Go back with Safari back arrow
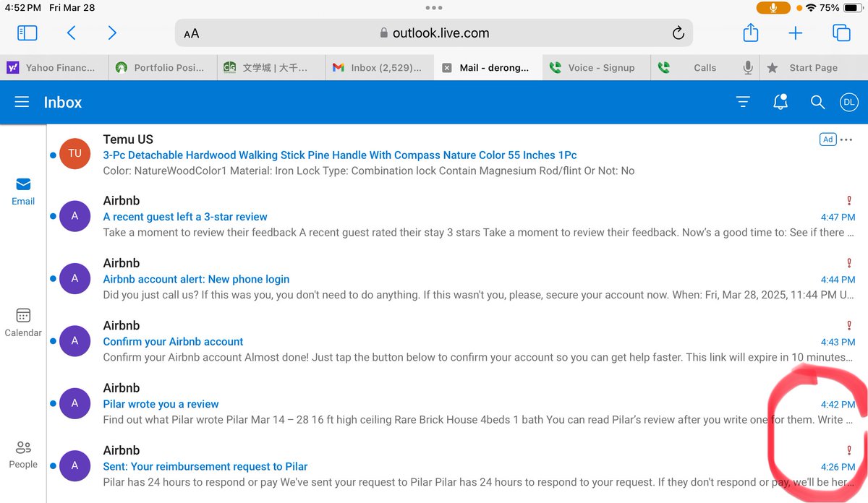 point(71,33)
